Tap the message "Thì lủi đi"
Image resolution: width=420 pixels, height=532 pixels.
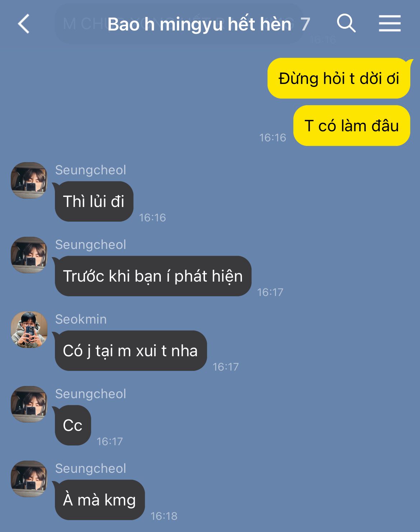(x=94, y=201)
